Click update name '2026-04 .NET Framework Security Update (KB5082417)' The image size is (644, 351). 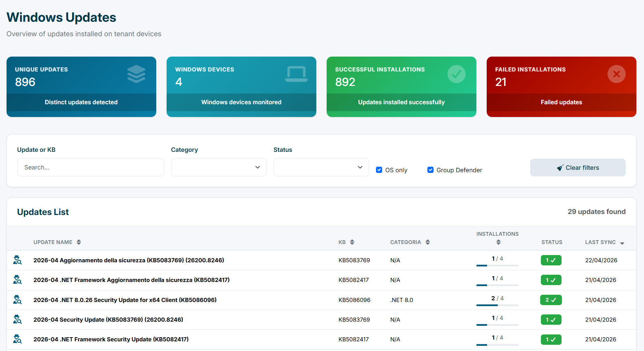point(111,339)
